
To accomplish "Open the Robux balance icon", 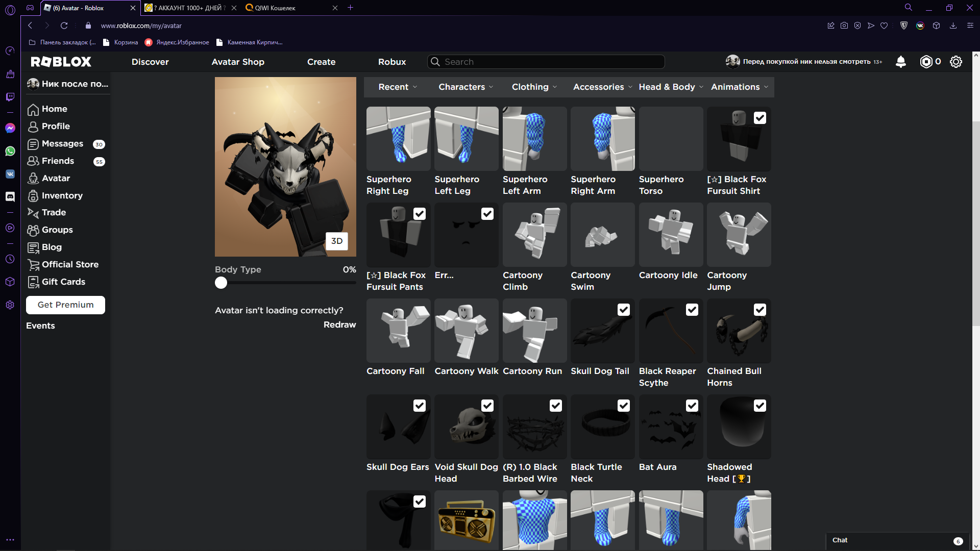I will 926,62.
